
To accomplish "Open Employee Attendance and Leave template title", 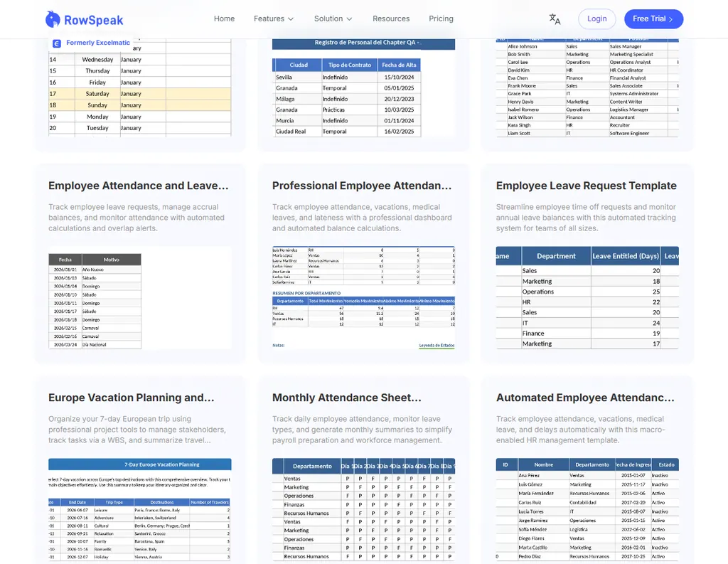I will pos(139,186).
